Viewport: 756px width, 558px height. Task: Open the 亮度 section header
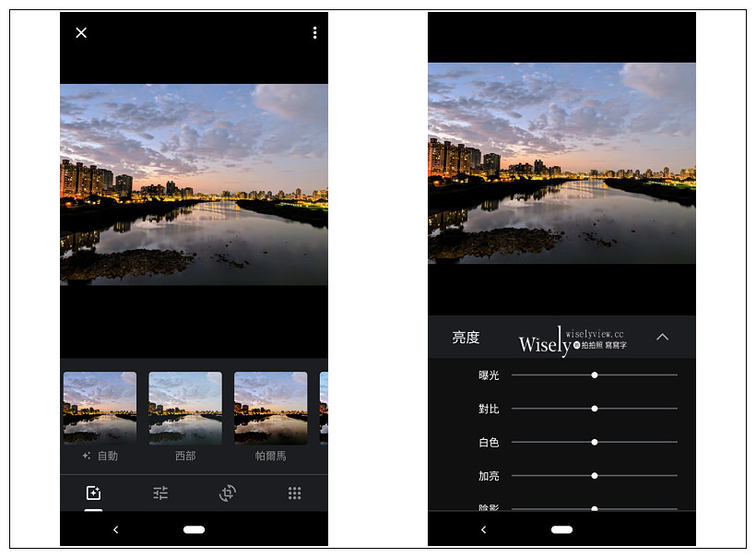pyautogui.click(x=467, y=337)
